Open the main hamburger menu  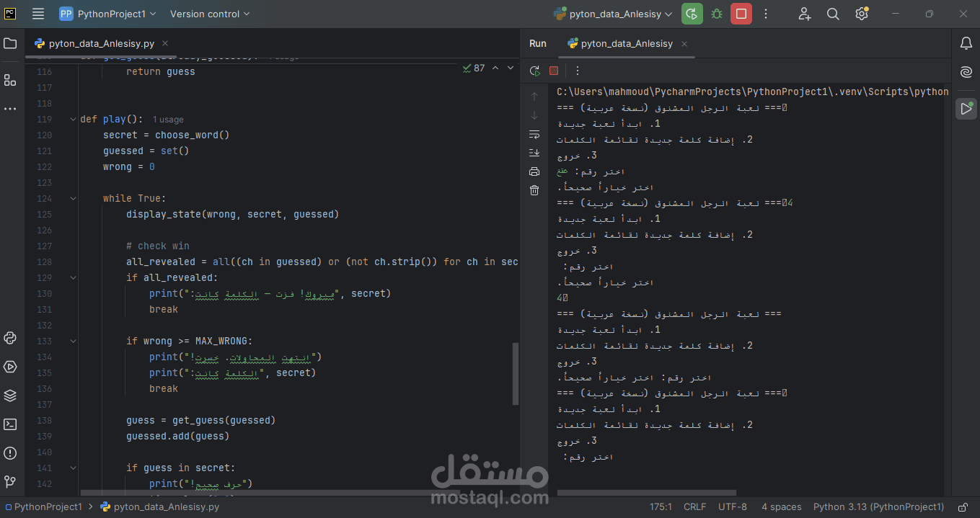coord(38,14)
